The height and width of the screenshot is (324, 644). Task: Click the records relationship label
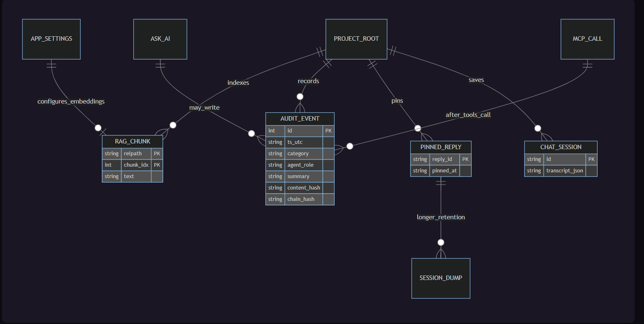click(308, 81)
